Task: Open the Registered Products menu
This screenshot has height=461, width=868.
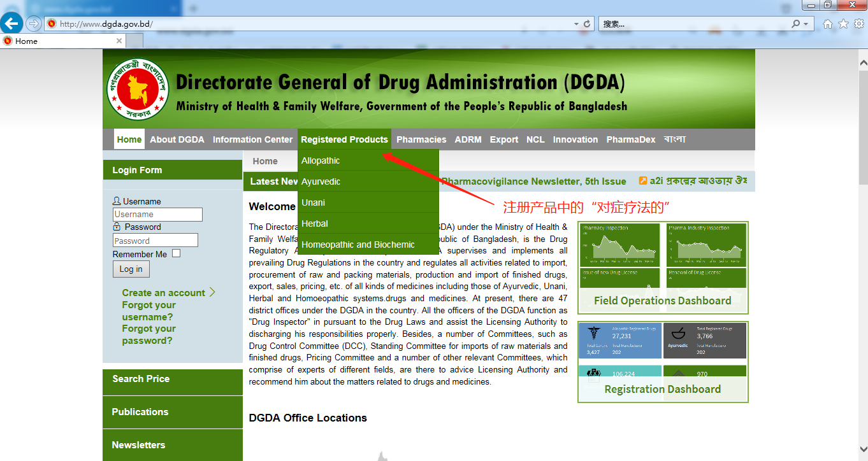Action: (344, 139)
